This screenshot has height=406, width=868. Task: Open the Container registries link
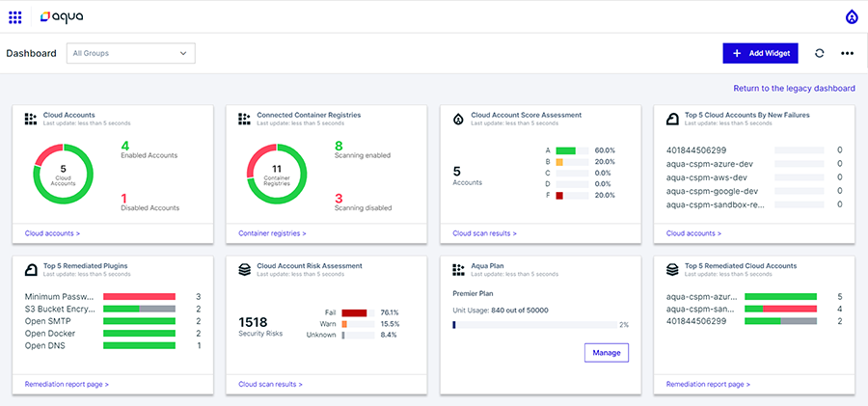point(272,233)
